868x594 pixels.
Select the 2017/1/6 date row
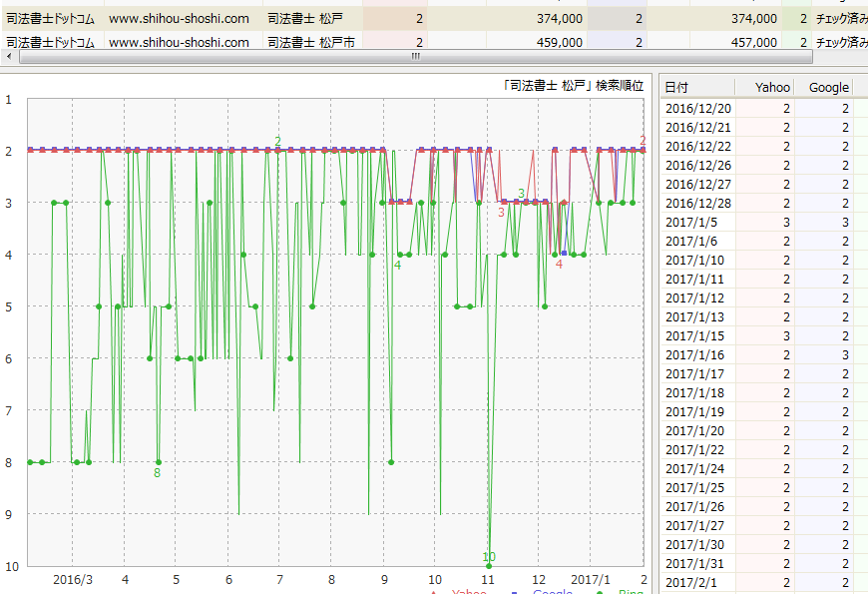click(x=764, y=241)
